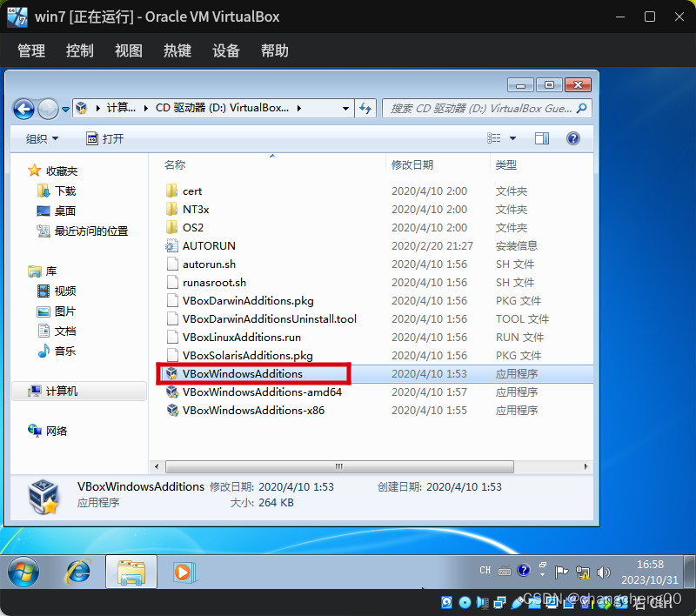
Task: Click the Explorer forward arrow button
Action: (x=48, y=109)
